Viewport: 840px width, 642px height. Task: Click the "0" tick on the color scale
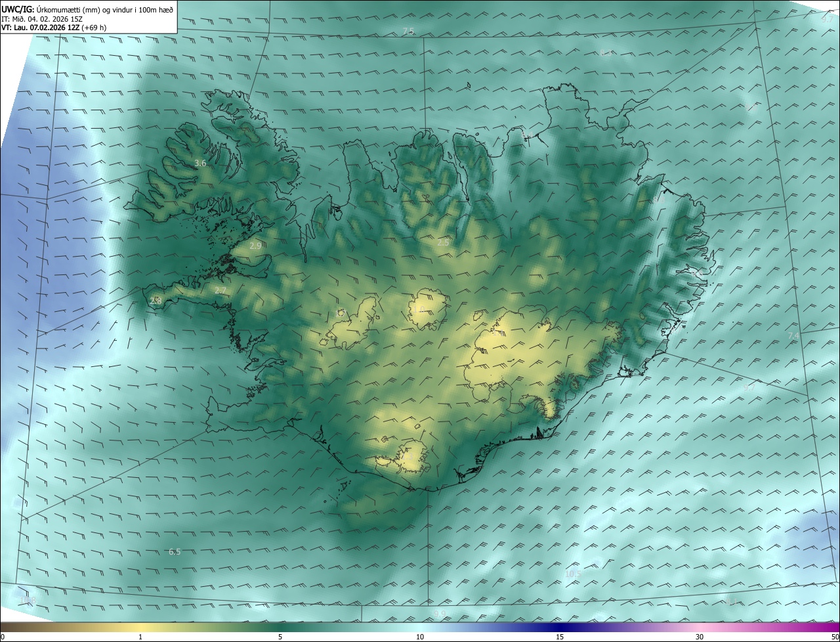click(x=3, y=637)
